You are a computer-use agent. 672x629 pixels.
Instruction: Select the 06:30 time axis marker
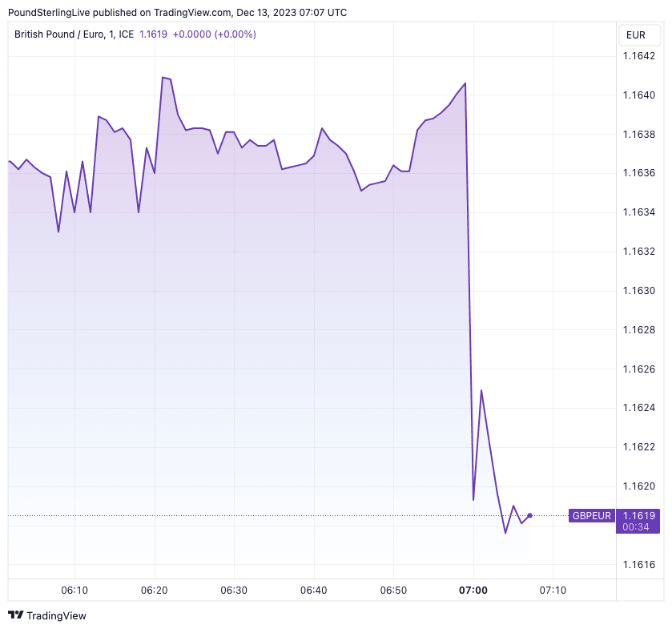point(233,591)
